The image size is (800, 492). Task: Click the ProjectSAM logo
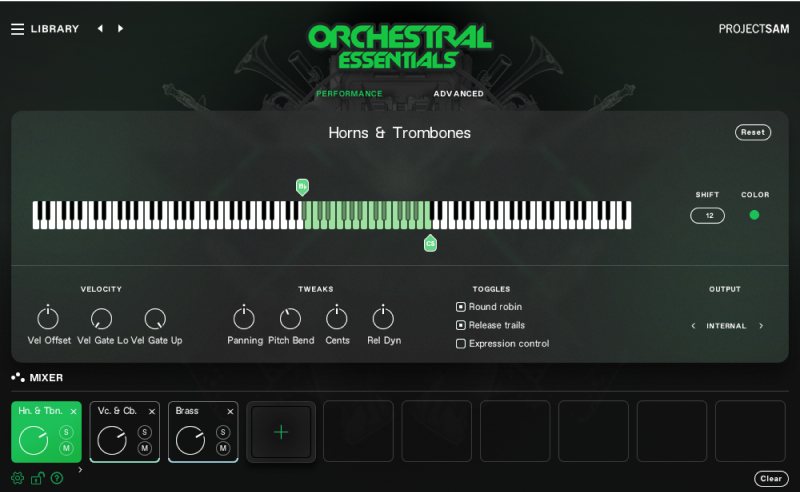(754, 29)
